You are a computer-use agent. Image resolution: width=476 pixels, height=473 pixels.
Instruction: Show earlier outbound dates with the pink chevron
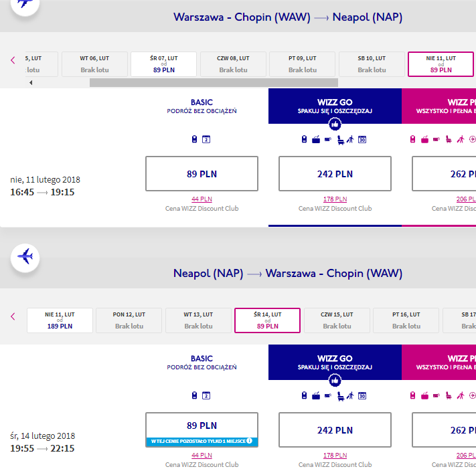click(x=13, y=60)
